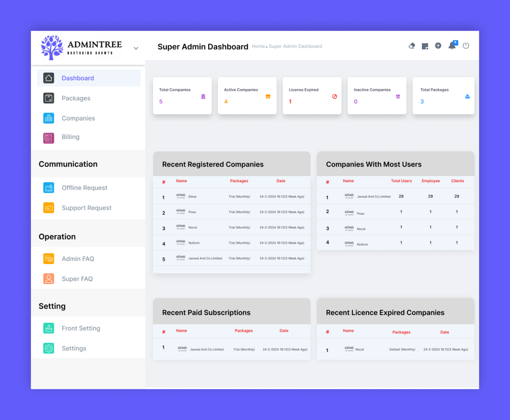Click the License Expired prohibited icon
Viewport: 510px width, 420px height.
pyautogui.click(x=334, y=96)
